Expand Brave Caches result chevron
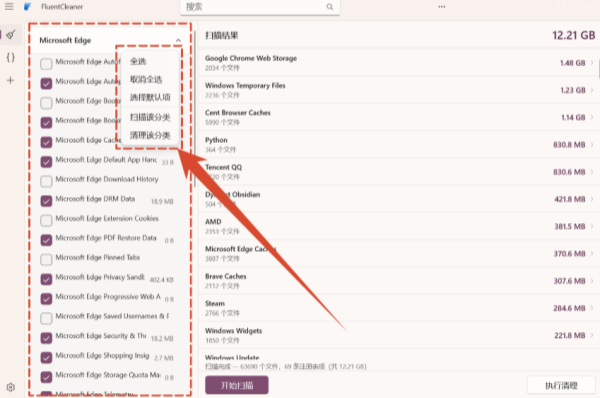This screenshot has height=398, width=600. (592, 281)
